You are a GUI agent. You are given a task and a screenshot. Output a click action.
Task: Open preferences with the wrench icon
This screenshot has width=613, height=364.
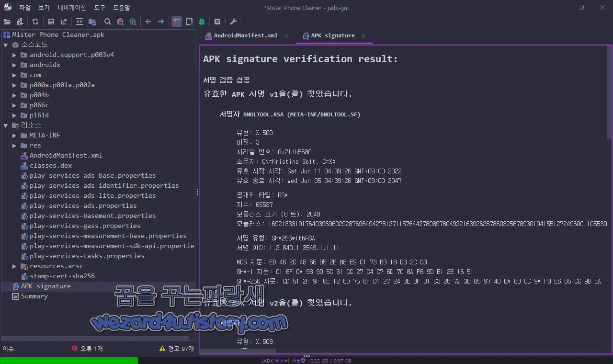click(233, 21)
